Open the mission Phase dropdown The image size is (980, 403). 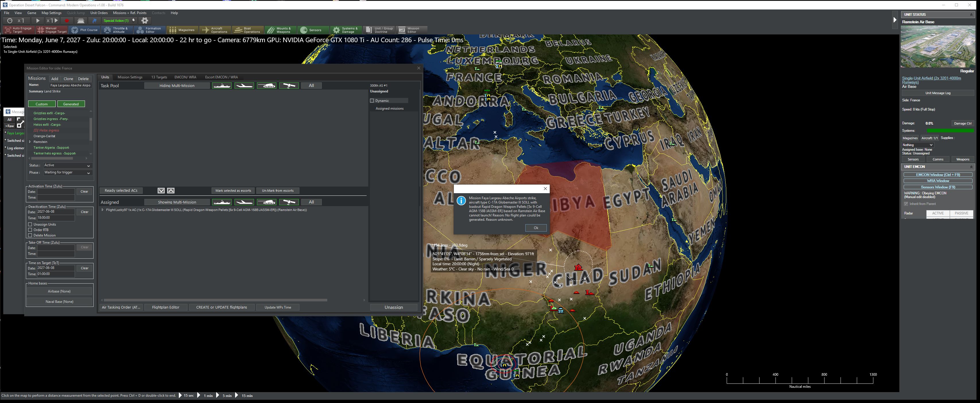(x=67, y=173)
